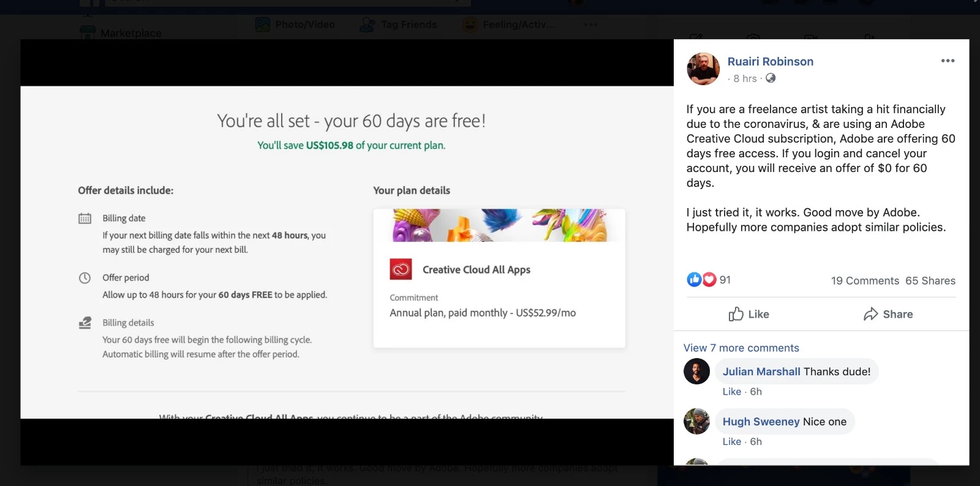Open the 8 hrs post timestamp
This screenshot has height=486, width=980.
745,78
